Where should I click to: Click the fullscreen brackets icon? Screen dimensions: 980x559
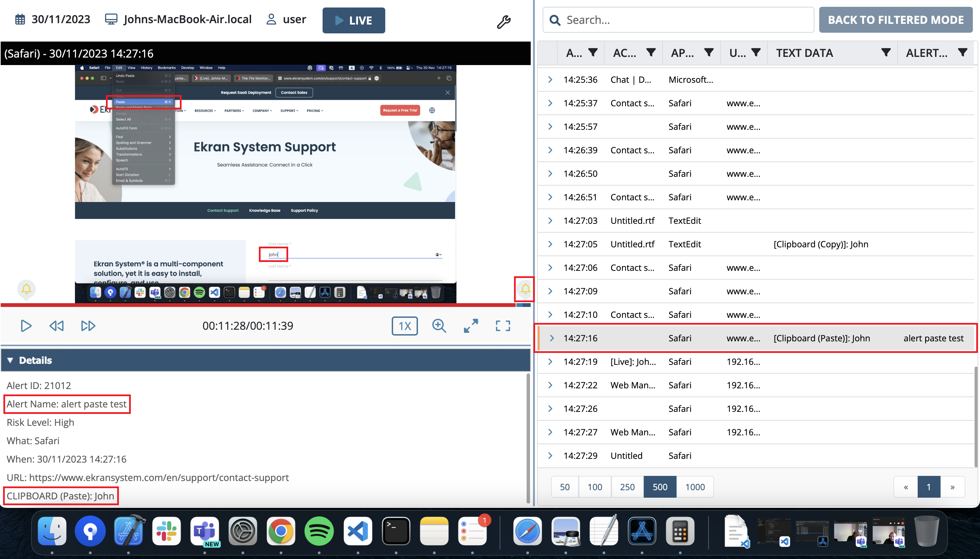tap(502, 326)
